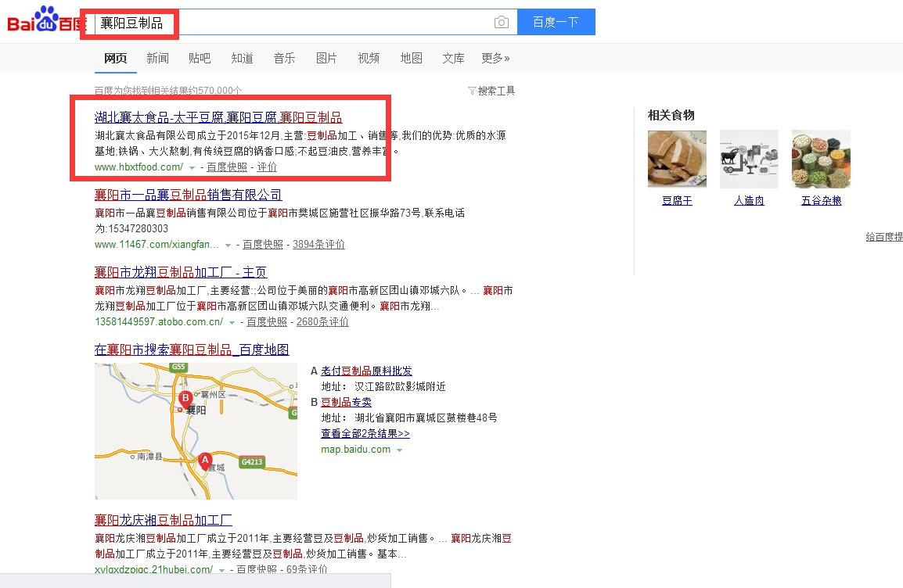The width and height of the screenshot is (903, 588).
Task: Open the 音乐 tab
Action: click(284, 58)
